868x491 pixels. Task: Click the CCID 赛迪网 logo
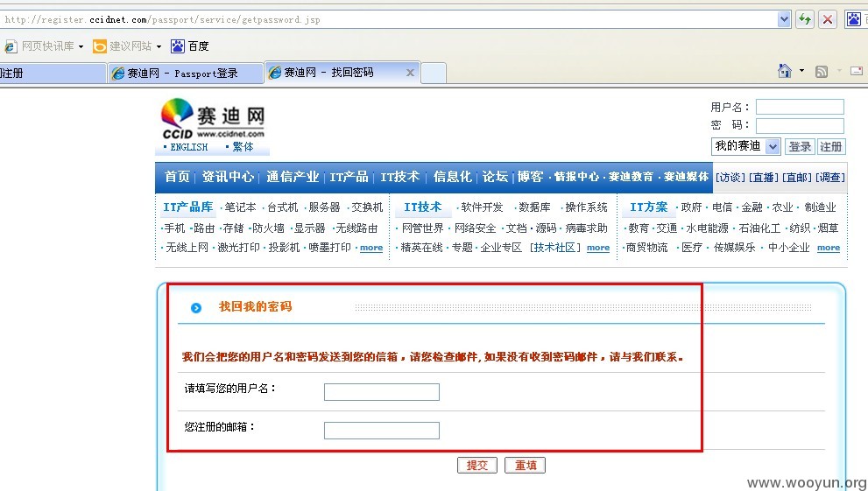[x=213, y=118]
